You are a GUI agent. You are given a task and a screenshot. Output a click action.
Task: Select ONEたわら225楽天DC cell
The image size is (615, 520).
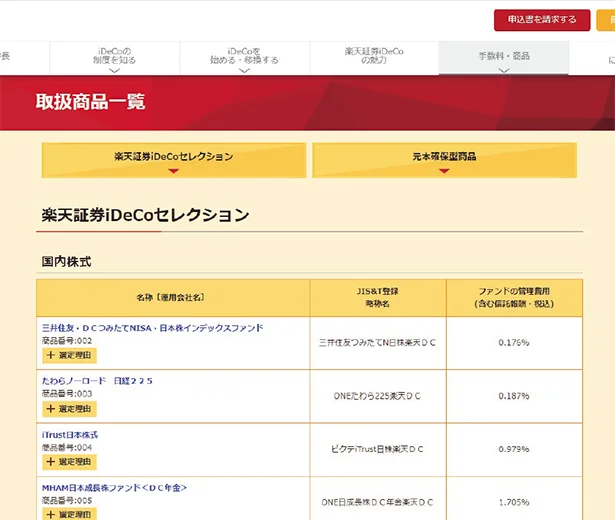click(378, 396)
